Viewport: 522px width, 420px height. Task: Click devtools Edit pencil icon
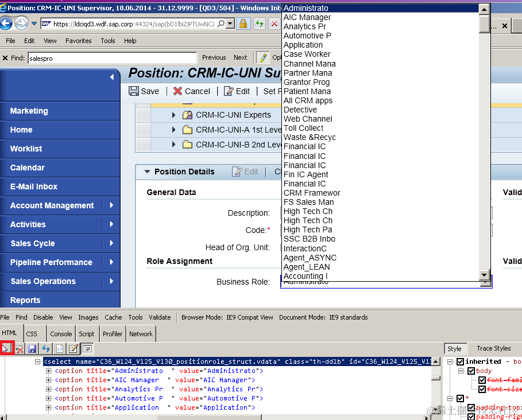pyautogui.click(x=74, y=348)
